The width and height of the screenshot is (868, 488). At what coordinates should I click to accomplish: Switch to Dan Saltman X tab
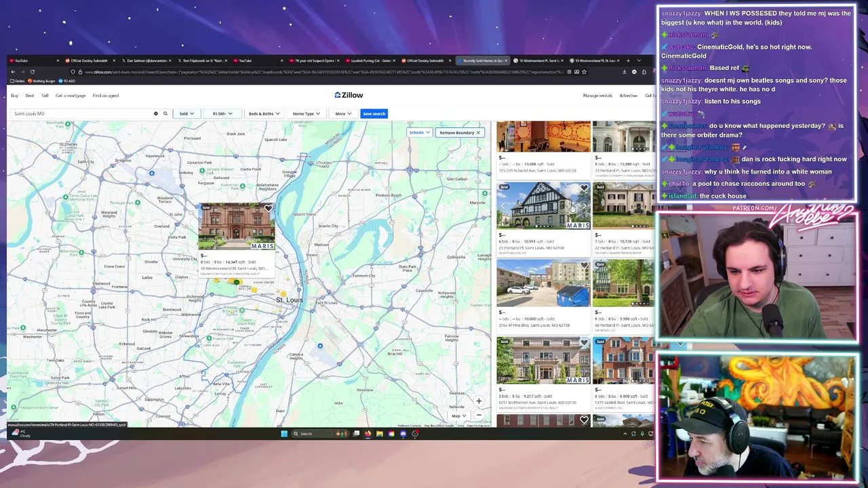[x=146, y=60]
